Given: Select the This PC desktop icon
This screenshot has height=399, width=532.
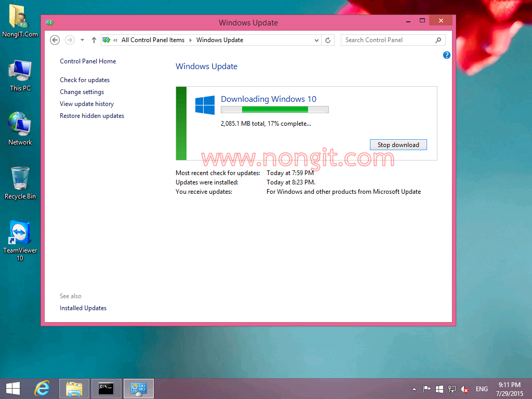Looking at the screenshot, I should (x=20, y=75).
